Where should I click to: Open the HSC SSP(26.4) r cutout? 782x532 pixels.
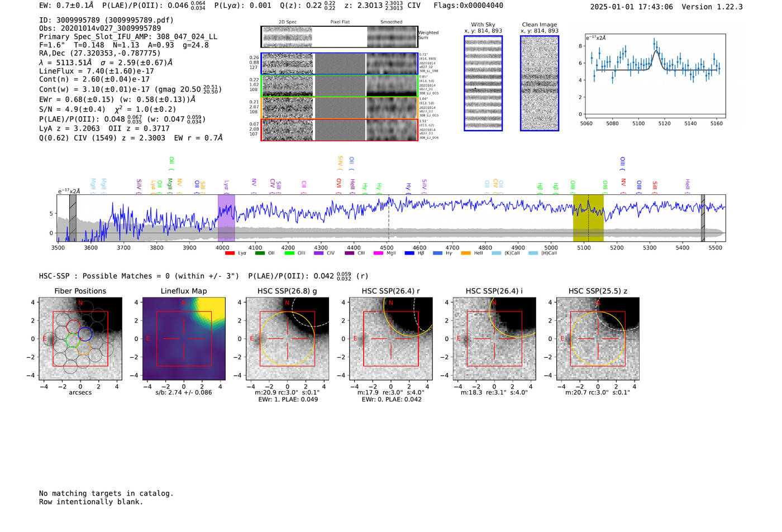391,339
